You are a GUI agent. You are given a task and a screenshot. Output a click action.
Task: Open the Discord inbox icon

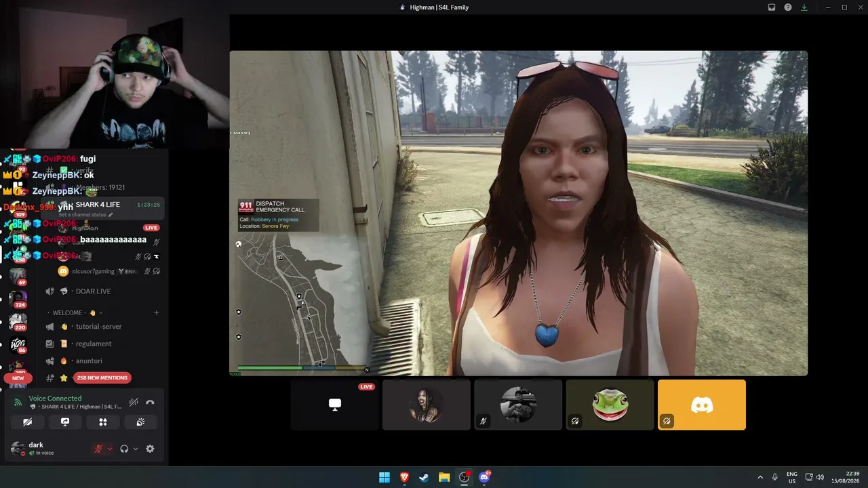tap(772, 7)
